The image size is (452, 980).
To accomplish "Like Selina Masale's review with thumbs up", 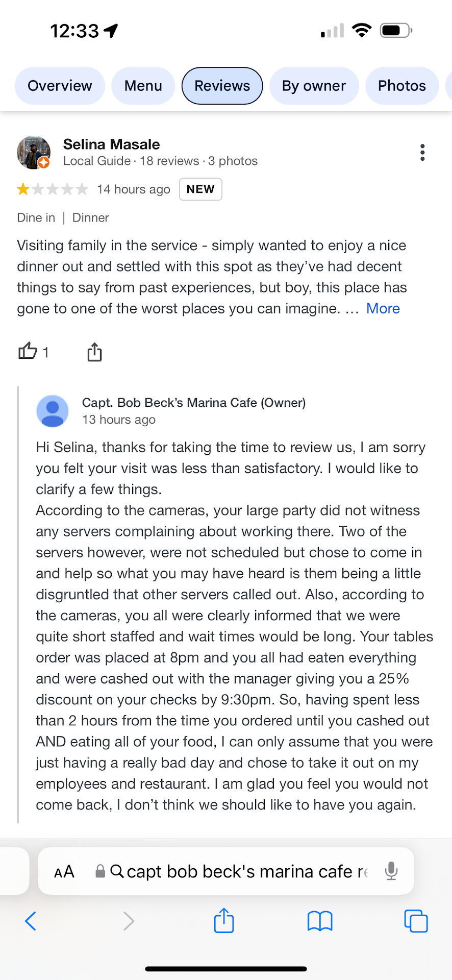I will [28, 352].
